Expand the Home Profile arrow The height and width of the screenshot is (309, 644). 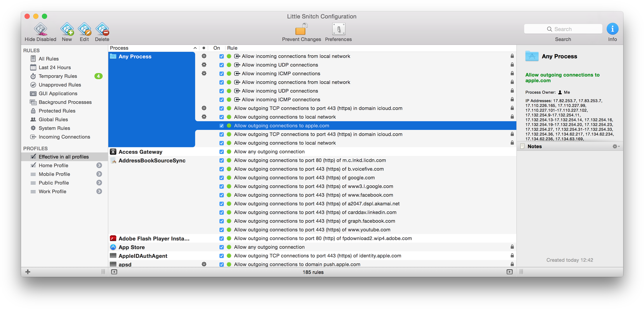(99, 165)
